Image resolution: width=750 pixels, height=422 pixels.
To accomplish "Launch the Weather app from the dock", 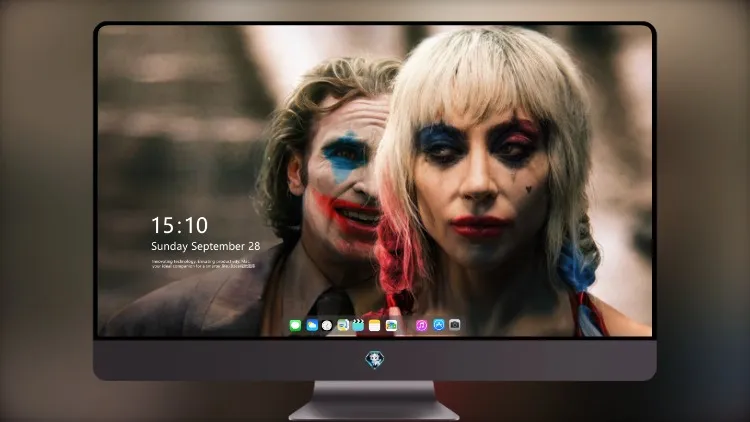I will [x=312, y=325].
